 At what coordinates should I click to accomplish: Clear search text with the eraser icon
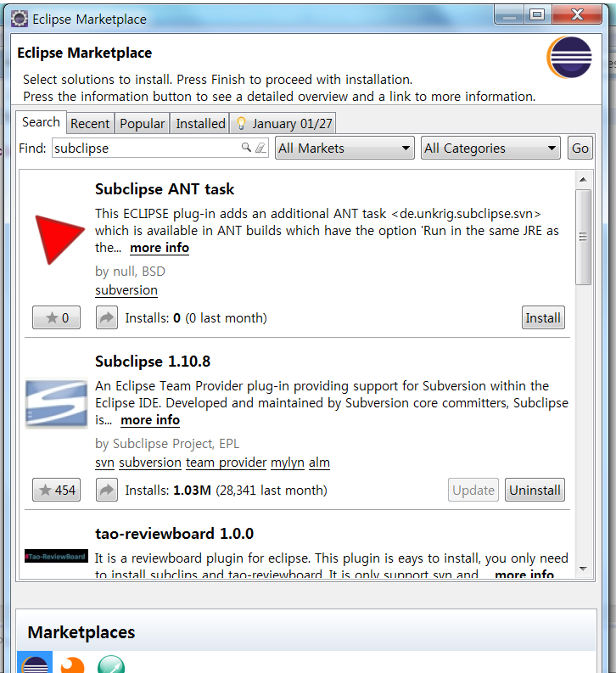[x=260, y=148]
